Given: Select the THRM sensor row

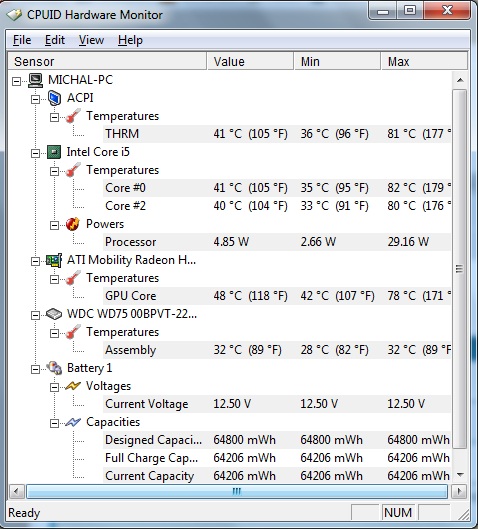Looking at the screenshot, I should 277,134.
